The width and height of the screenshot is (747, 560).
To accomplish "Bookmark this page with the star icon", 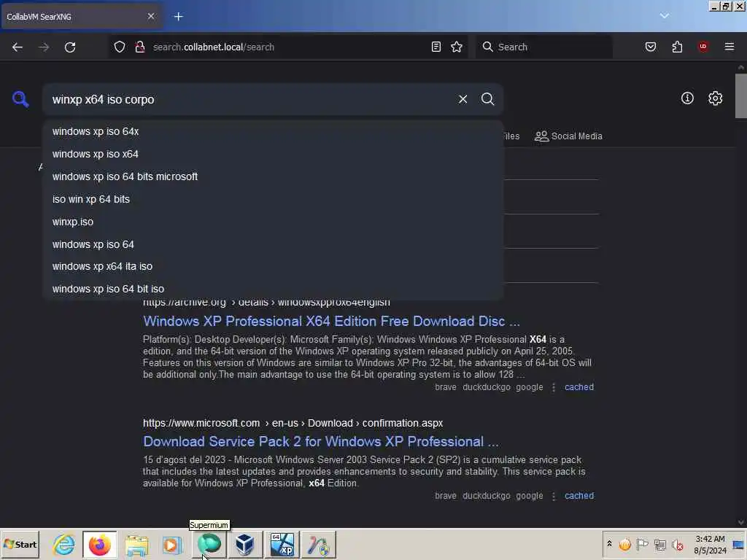I will (x=457, y=47).
